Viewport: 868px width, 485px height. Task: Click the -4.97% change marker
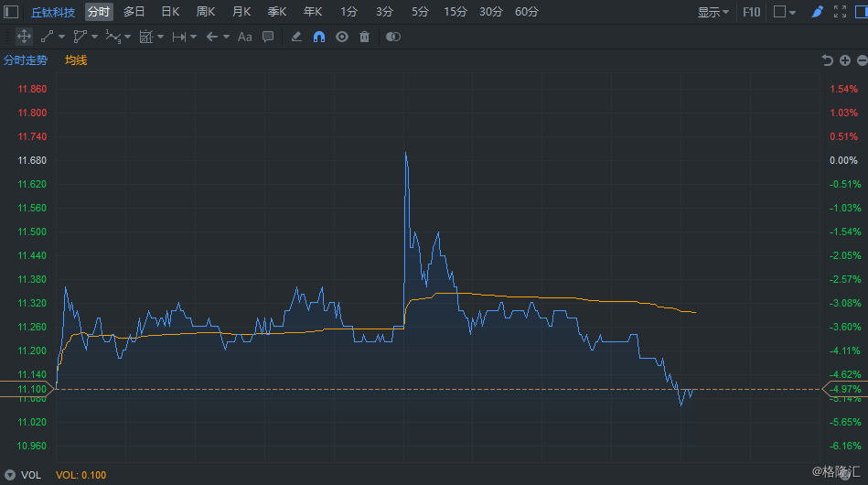click(x=845, y=389)
